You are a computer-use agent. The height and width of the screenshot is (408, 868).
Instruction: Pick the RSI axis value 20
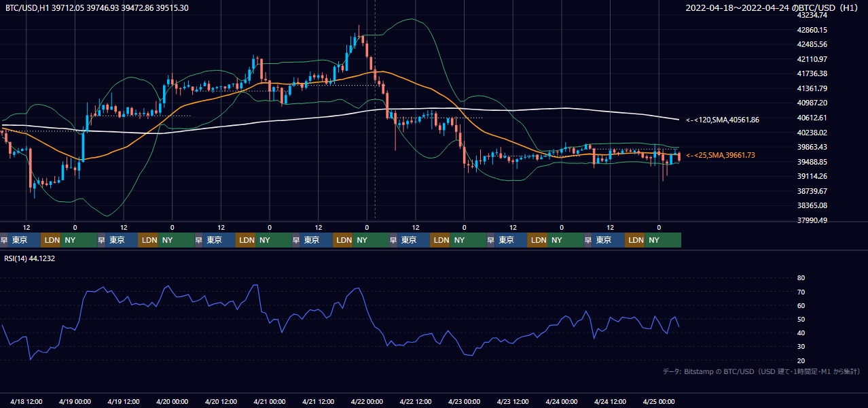tap(801, 360)
